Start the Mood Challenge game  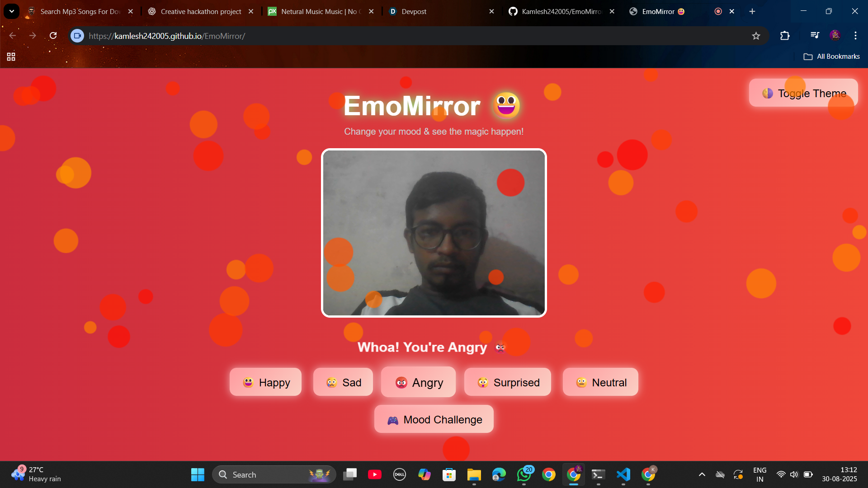point(434,419)
